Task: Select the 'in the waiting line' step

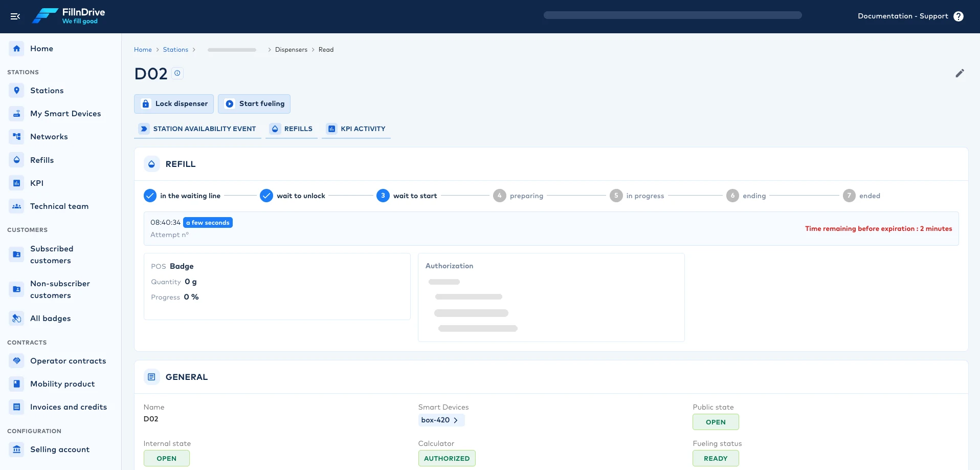Action: pyautogui.click(x=182, y=196)
